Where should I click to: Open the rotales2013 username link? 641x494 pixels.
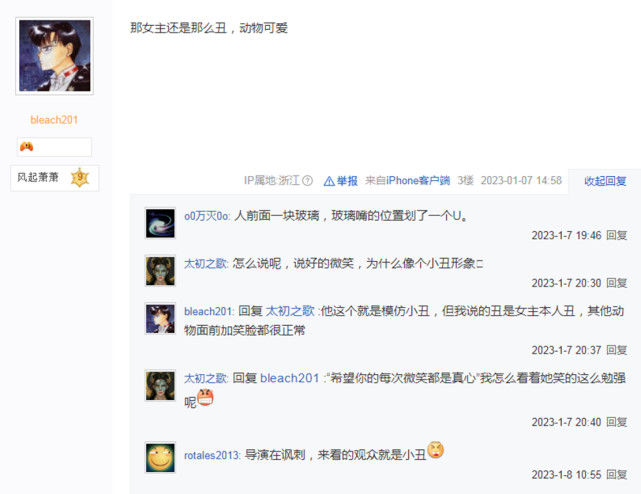[212, 455]
